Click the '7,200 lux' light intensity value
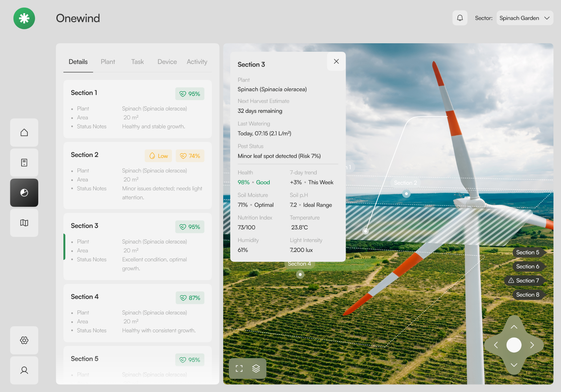Image resolution: width=561 pixels, height=392 pixels. tap(301, 250)
